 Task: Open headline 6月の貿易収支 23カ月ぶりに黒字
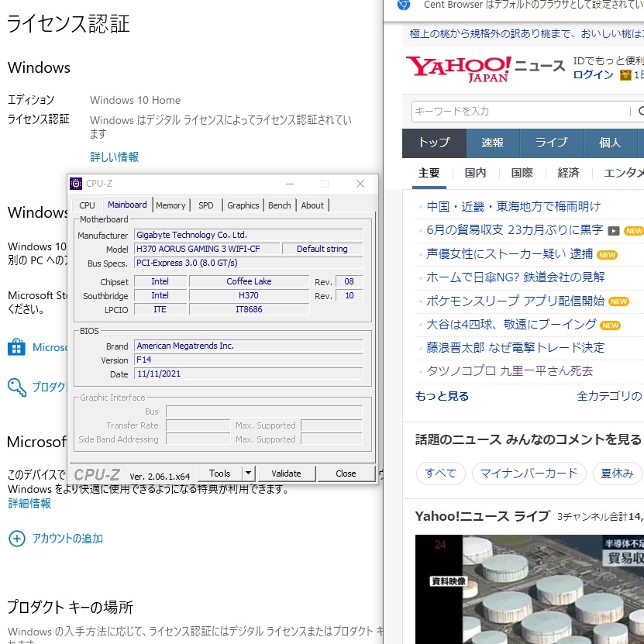pyautogui.click(x=515, y=230)
